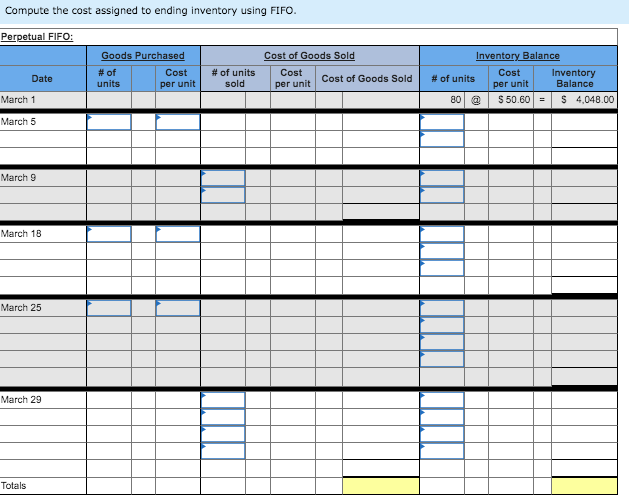Image resolution: width=629 pixels, height=503 pixels.
Task: Select March 9 second inventory units field
Action: point(442,195)
